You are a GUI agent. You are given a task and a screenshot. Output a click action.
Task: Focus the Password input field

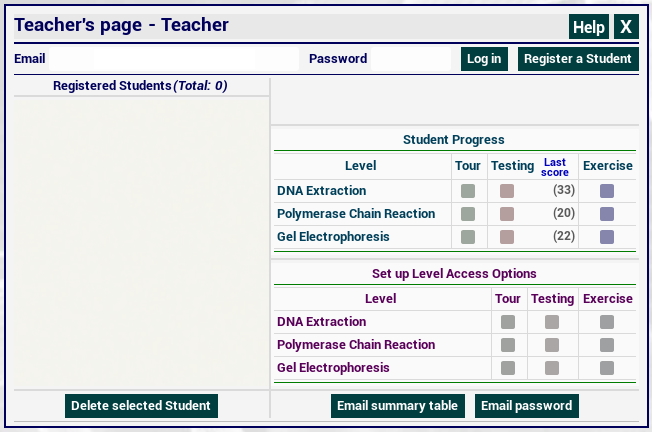click(x=411, y=59)
